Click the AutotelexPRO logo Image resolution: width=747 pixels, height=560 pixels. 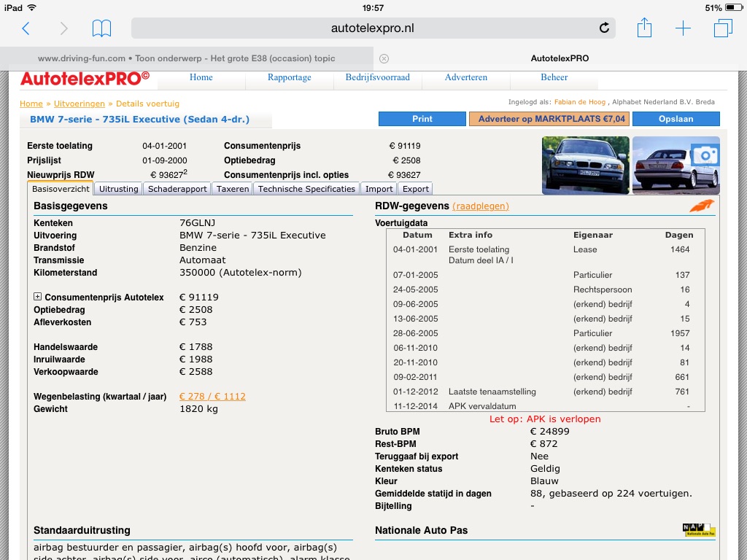click(85, 79)
